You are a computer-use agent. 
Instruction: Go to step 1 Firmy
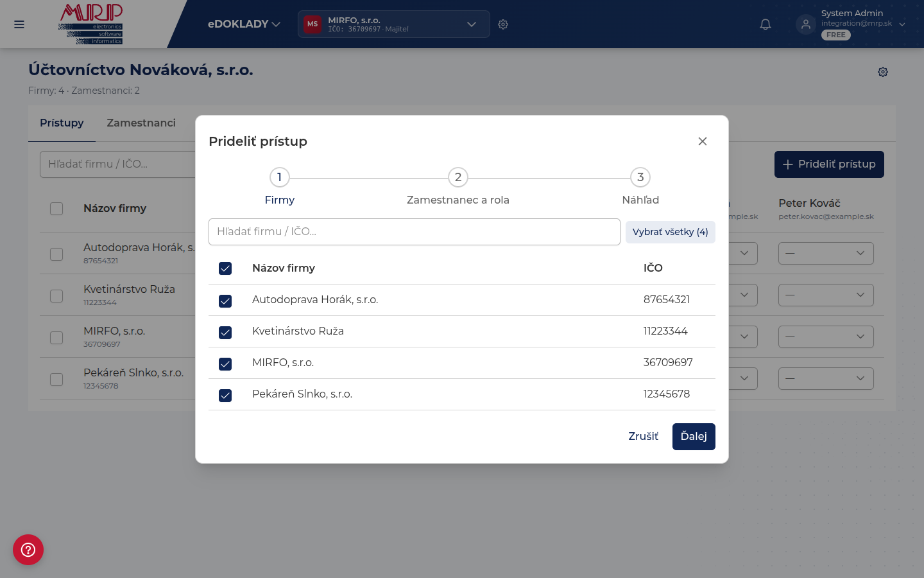280,186
